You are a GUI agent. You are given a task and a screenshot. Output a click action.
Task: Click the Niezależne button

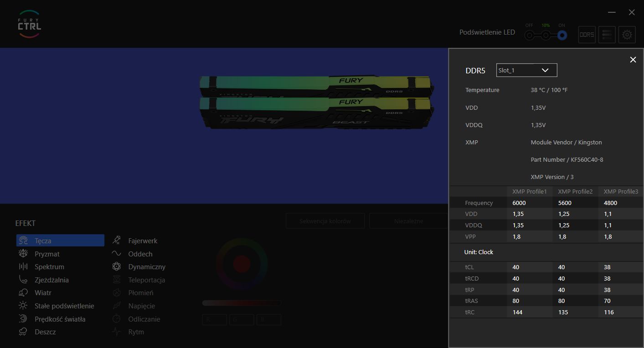click(x=408, y=221)
